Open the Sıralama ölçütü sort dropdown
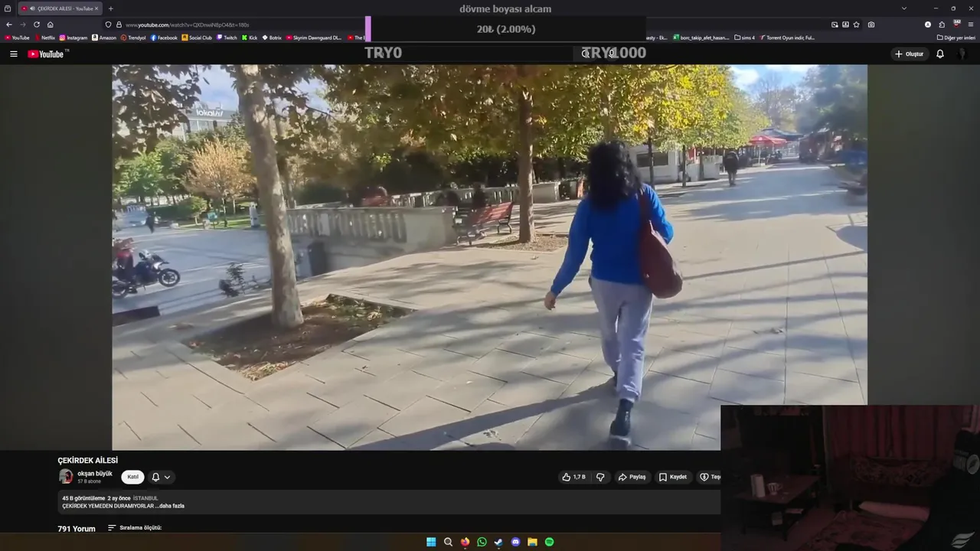 pos(135,528)
